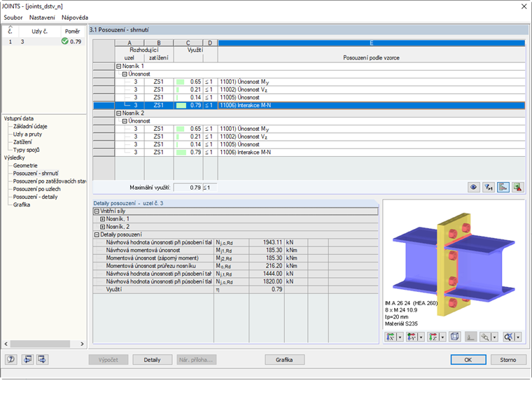Click Momentová únosnost průřezu nosníku row
The image size is (532, 399).
point(235,266)
